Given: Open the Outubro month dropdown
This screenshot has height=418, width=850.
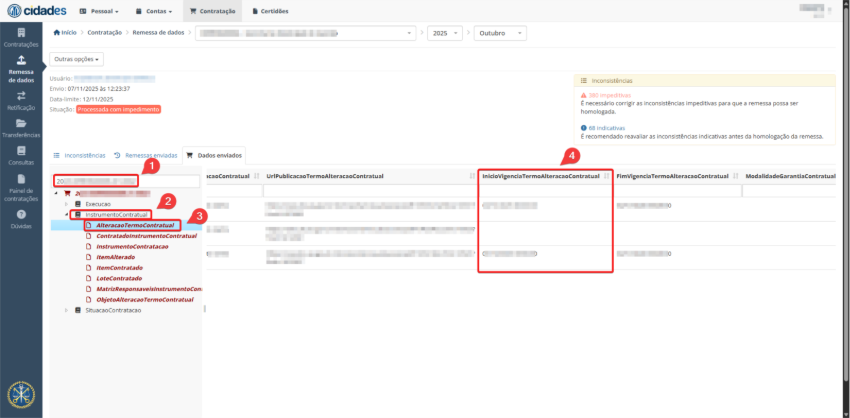Looking at the screenshot, I should [x=499, y=33].
